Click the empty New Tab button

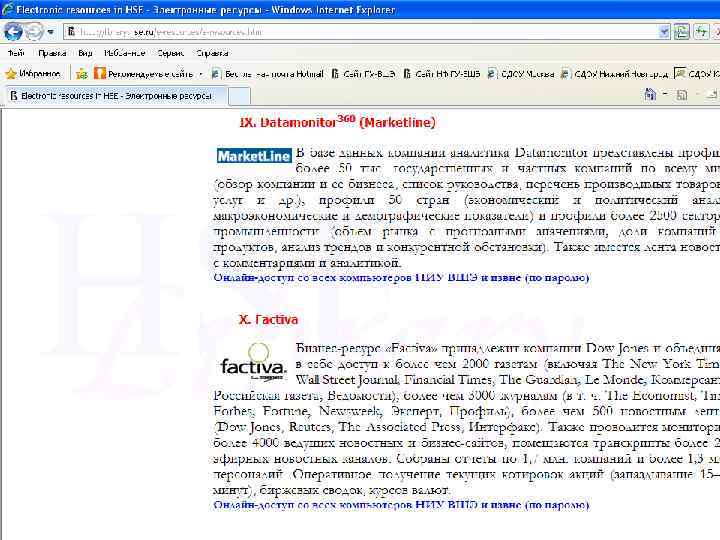(x=239, y=96)
